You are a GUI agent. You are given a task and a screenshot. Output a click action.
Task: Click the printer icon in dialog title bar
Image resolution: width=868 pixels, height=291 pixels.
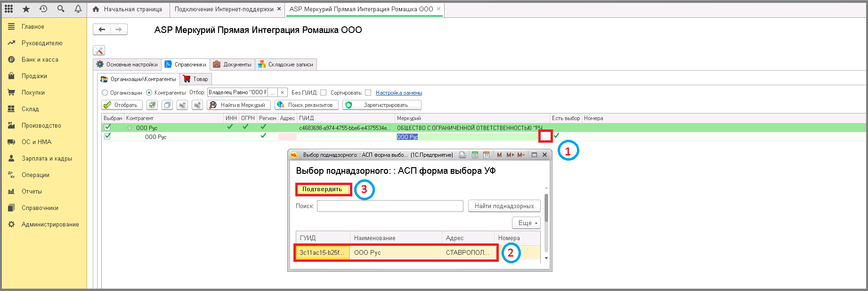click(x=462, y=155)
